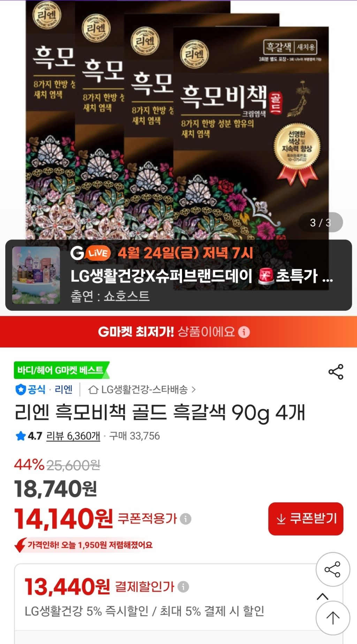Tap the G LIVE broadcast thumbnail

[36, 275]
